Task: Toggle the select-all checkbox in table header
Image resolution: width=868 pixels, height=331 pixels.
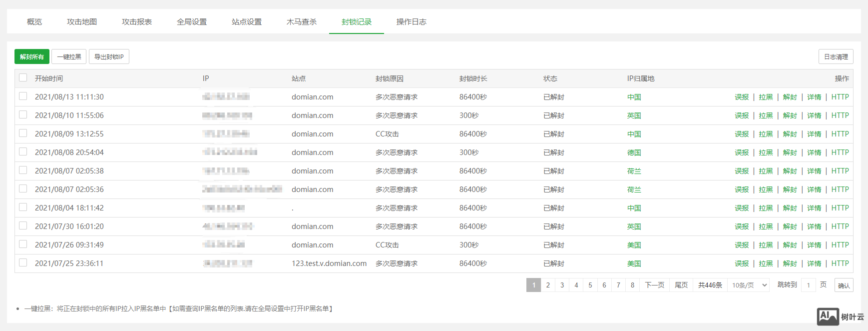Action: [23, 78]
